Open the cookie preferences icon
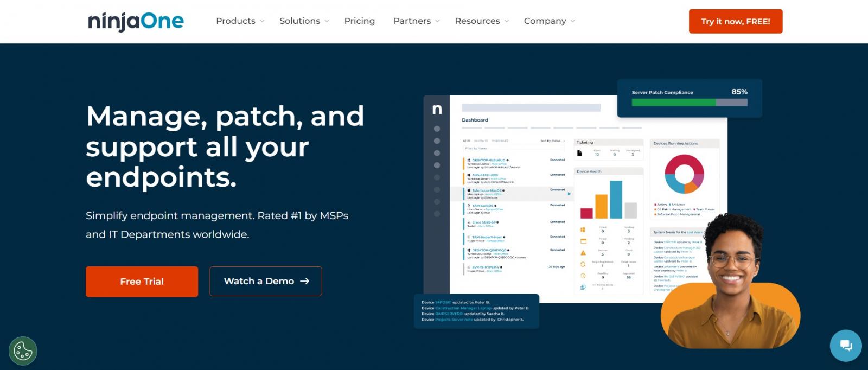The height and width of the screenshot is (370, 868). click(23, 351)
